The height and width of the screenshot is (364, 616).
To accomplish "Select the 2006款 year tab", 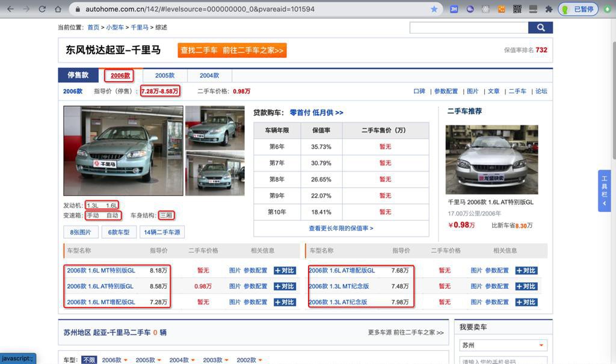I will coord(120,75).
